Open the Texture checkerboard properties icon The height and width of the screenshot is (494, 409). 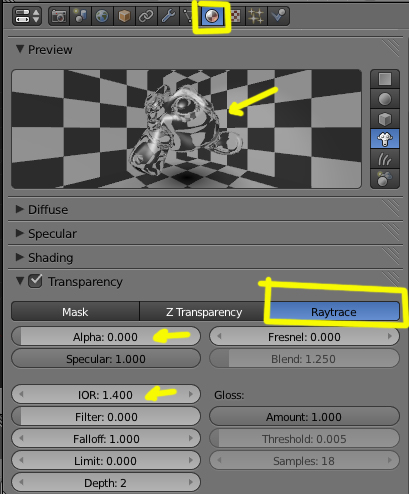[x=236, y=16]
